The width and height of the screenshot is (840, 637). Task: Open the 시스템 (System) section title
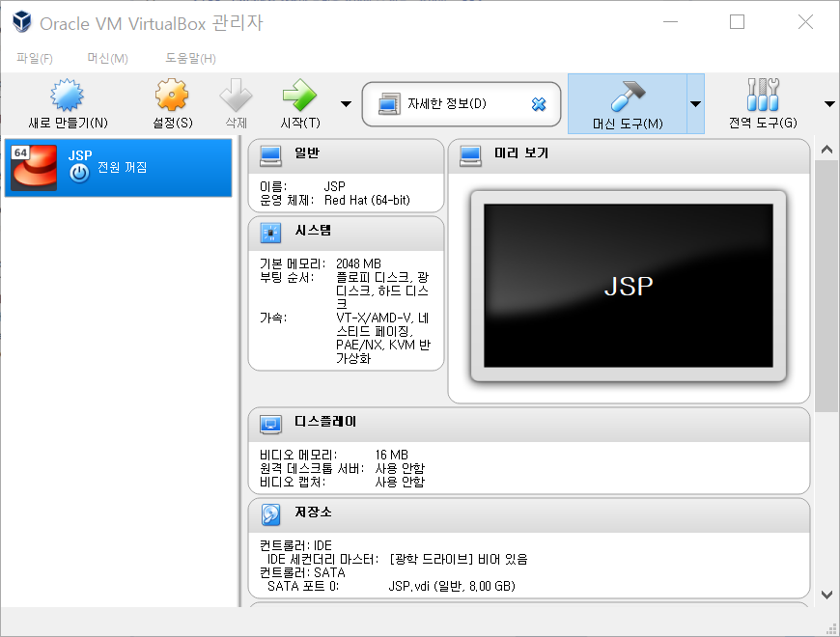314,230
